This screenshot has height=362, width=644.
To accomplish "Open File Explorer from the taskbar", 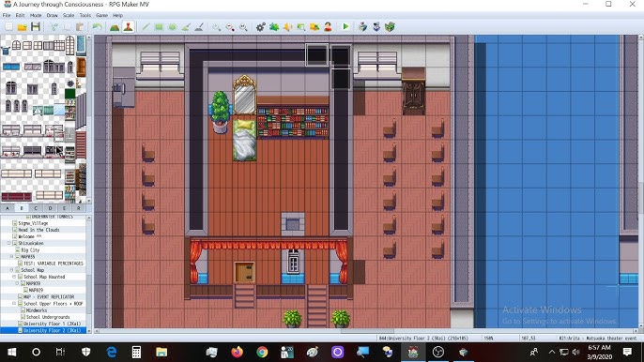I will pos(161,352).
